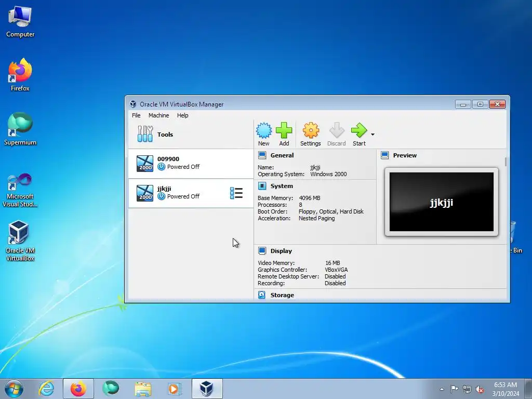Click the 009900 Windows 2000 OS icon

coord(145,164)
